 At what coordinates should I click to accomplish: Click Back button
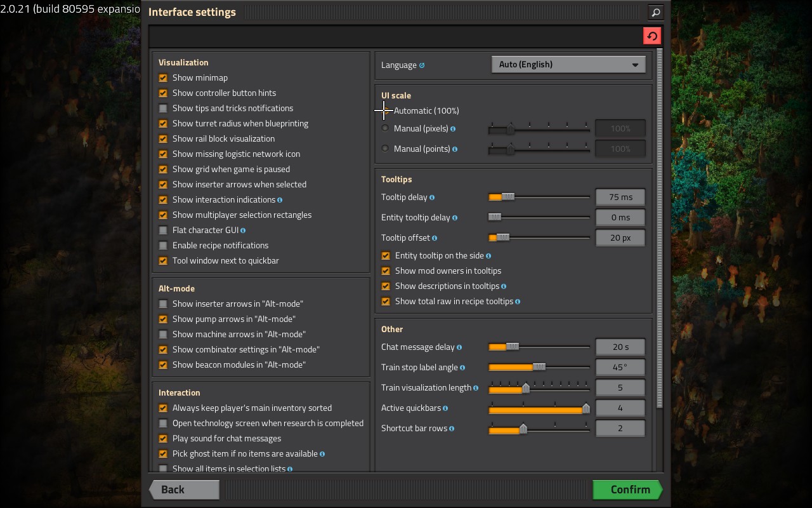pyautogui.click(x=185, y=490)
